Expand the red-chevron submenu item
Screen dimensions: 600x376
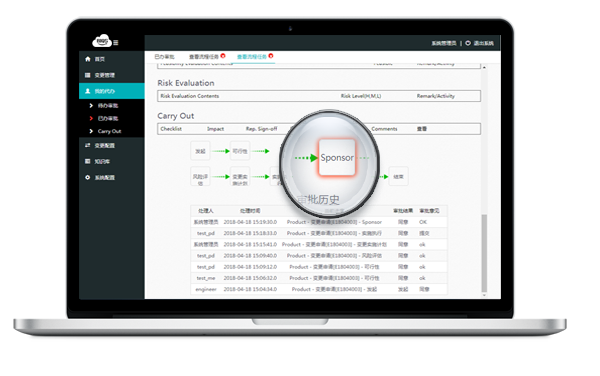point(104,118)
